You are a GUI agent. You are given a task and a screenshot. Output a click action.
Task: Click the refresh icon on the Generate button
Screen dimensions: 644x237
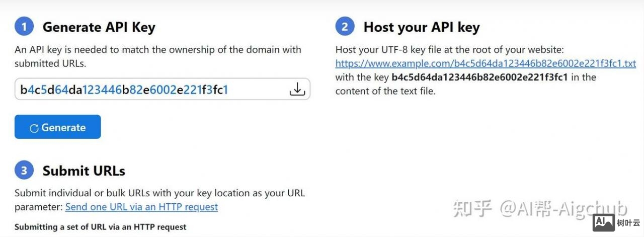(x=34, y=128)
